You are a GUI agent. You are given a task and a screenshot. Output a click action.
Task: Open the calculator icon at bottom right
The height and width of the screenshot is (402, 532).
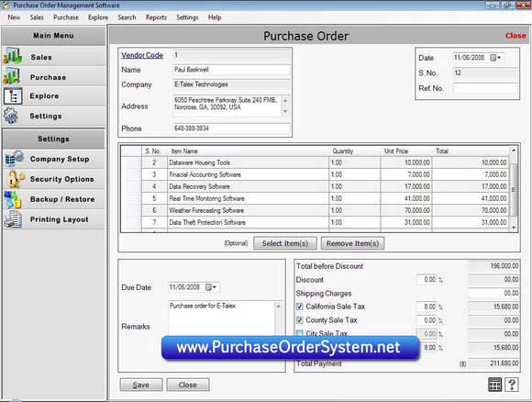click(494, 385)
